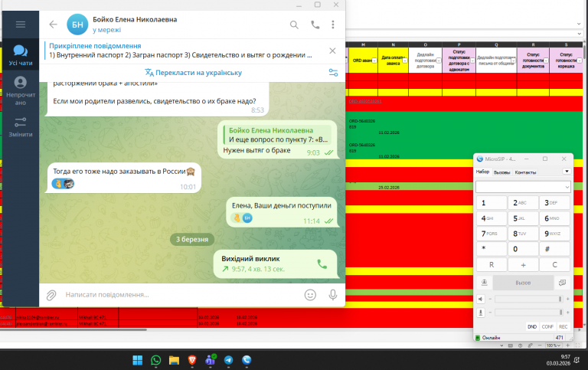Click the R redial key in MicroSIP

(492, 265)
